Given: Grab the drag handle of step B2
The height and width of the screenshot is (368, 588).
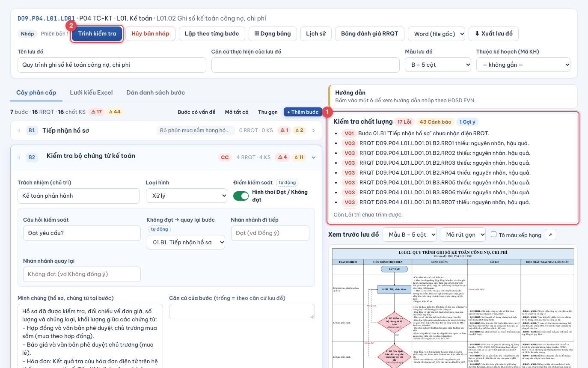Looking at the screenshot, I should 18,157.
